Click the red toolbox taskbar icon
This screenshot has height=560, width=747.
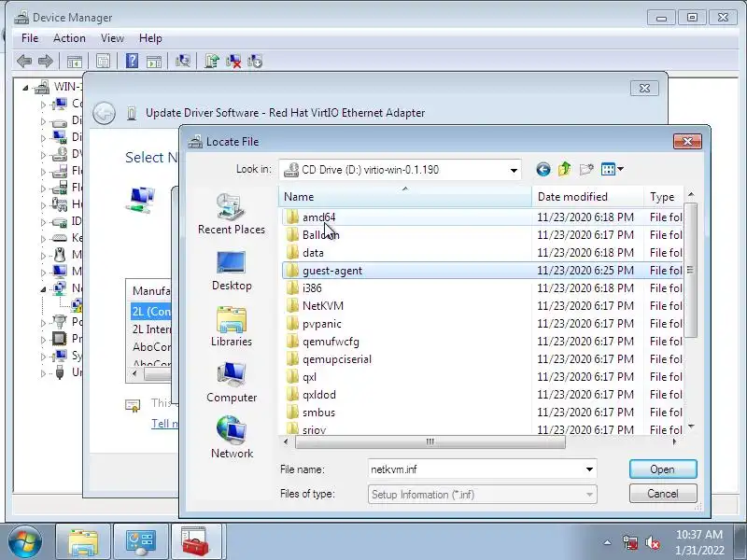pyautogui.click(x=196, y=542)
